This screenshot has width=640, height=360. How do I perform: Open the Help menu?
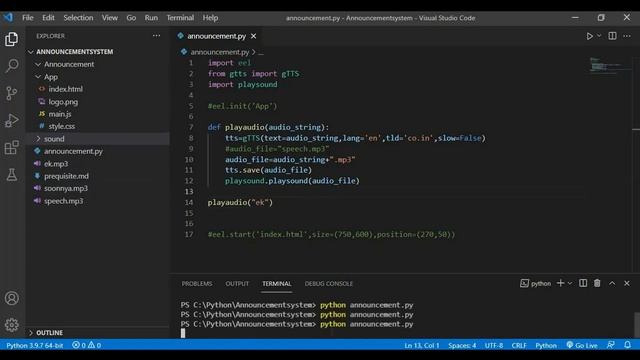210,18
